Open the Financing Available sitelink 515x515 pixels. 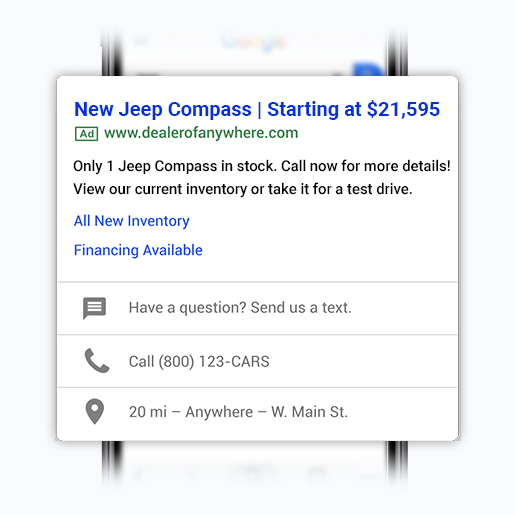pyautogui.click(x=138, y=250)
